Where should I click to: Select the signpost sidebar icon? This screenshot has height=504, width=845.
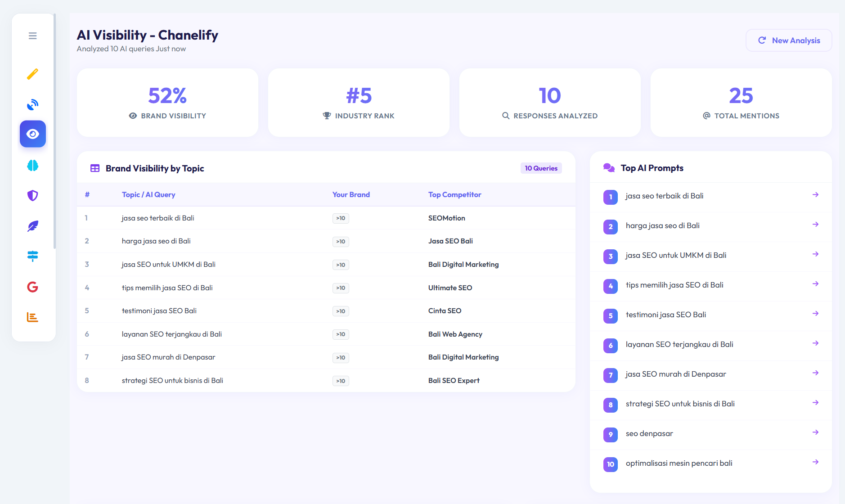tap(32, 256)
